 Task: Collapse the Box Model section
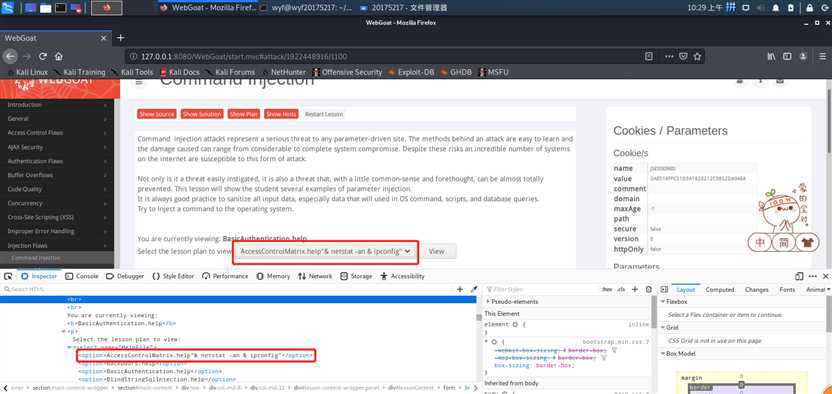pos(663,354)
